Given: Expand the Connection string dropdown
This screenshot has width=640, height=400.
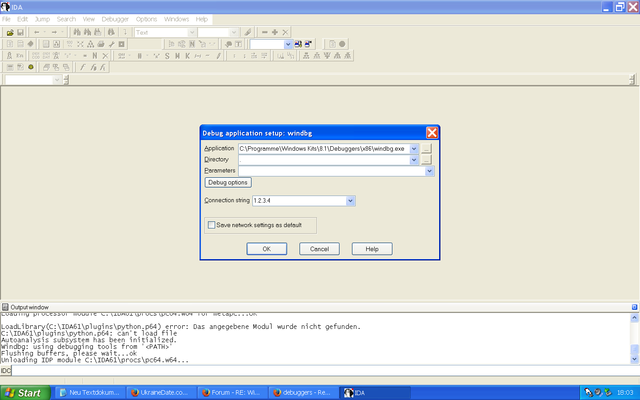Looking at the screenshot, I should (350, 201).
